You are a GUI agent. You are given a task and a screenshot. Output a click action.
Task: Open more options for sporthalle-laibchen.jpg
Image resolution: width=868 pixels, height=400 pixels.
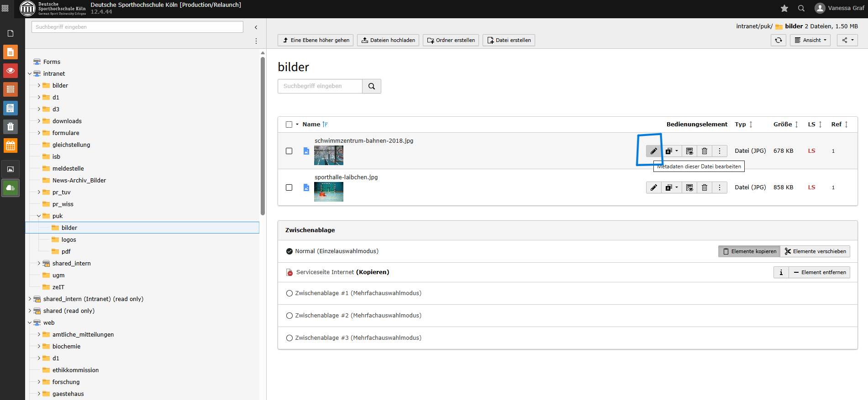(x=720, y=187)
